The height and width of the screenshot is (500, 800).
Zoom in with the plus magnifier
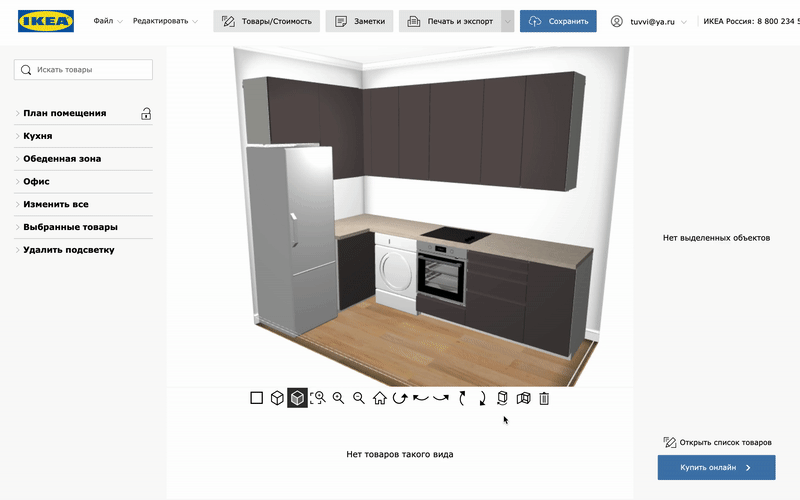pyautogui.click(x=338, y=398)
